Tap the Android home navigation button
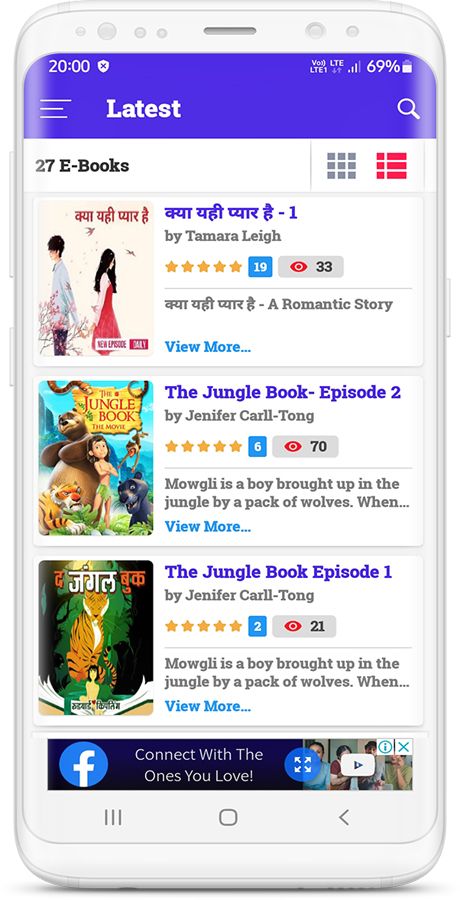Screen dimensions: 460x900 click(x=229, y=817)
